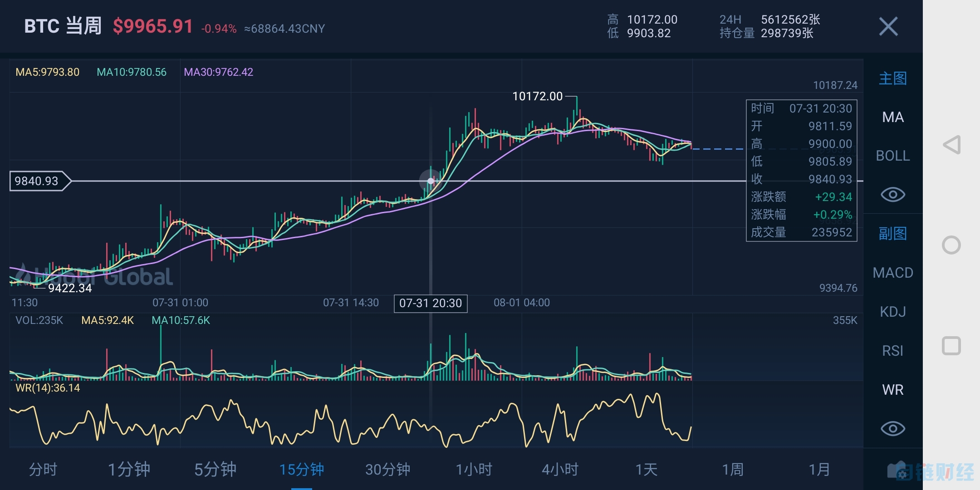This screenshot has width=980, height=490.
Task: Toggle sub chart indicator visibility eye icon
Action: point(892,429)
